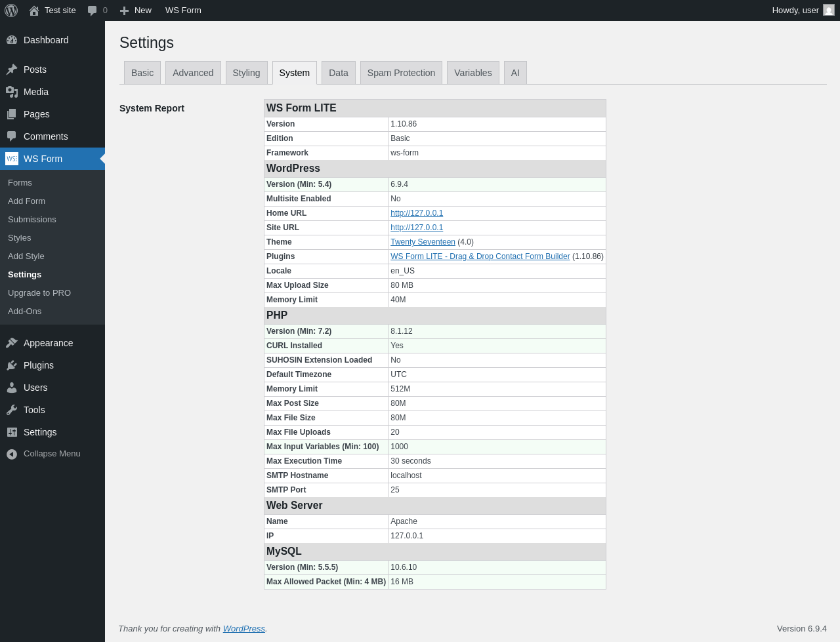This screenshot has height=642, width=840.
Task: Click the Upgrade to PRO submenu item
Action: point(39,293)
